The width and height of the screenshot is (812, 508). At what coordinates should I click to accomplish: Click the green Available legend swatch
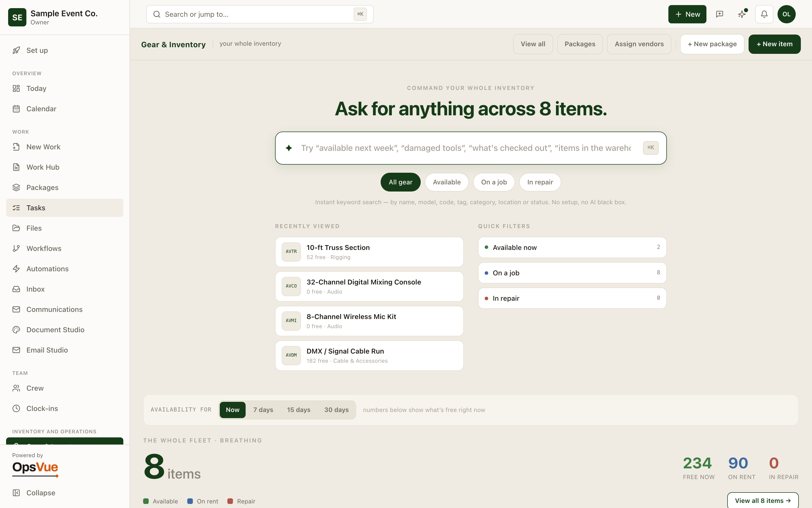point(146,501)
